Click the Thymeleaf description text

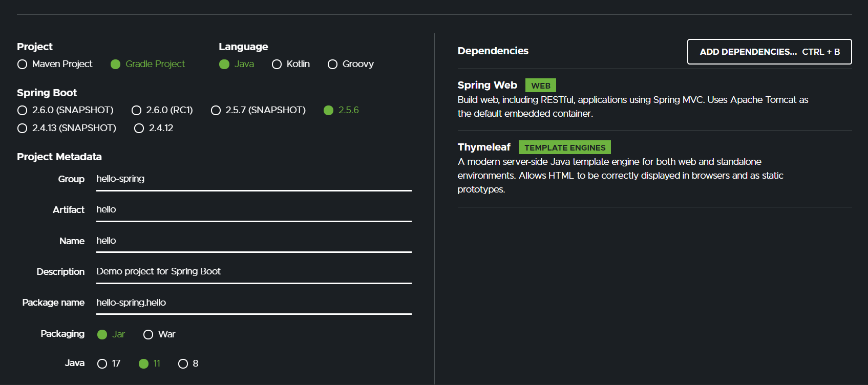[621, 176]
